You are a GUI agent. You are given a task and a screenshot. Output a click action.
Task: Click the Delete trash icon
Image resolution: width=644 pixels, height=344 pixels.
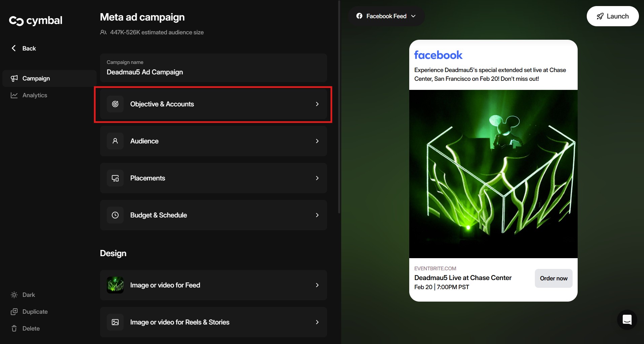click(x=14, y=329)
